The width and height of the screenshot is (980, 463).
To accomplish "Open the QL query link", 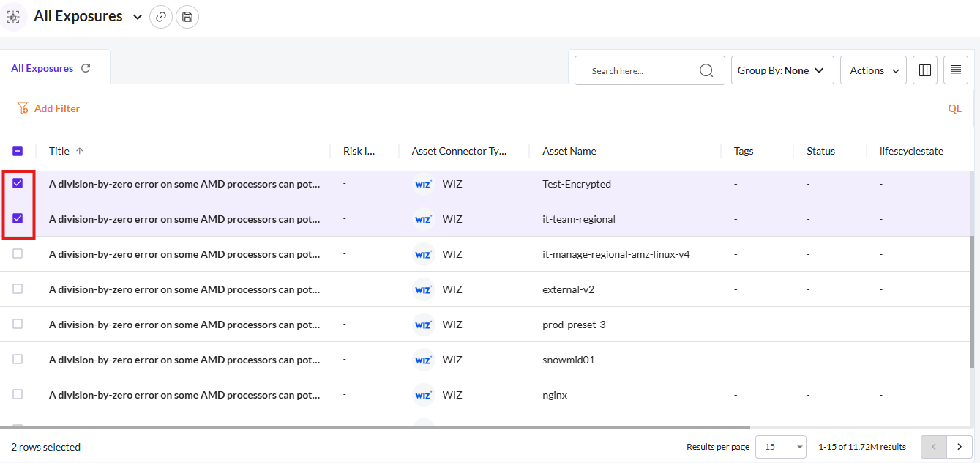I will [954, 108].
